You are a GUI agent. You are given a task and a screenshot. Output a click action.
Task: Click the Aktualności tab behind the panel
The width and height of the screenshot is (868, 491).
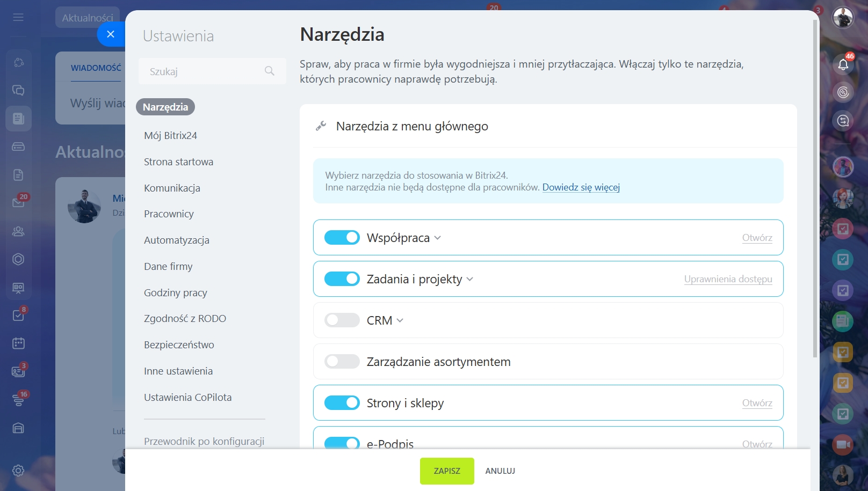pyautogui.click(x=88, y=18)
